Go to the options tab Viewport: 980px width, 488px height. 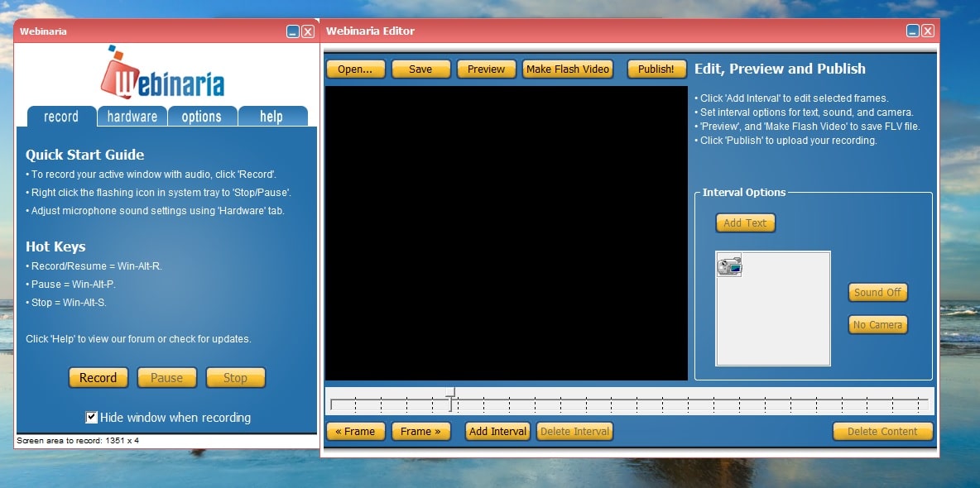(202, 117)
